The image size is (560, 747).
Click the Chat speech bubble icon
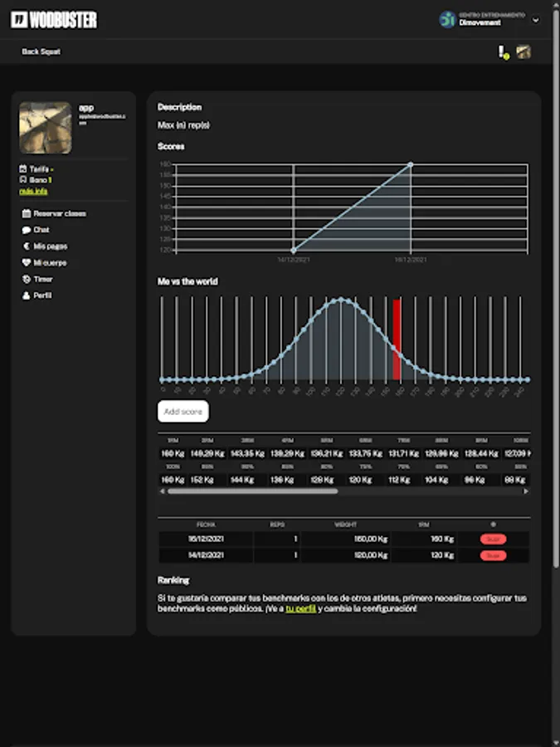click(27, 230)
